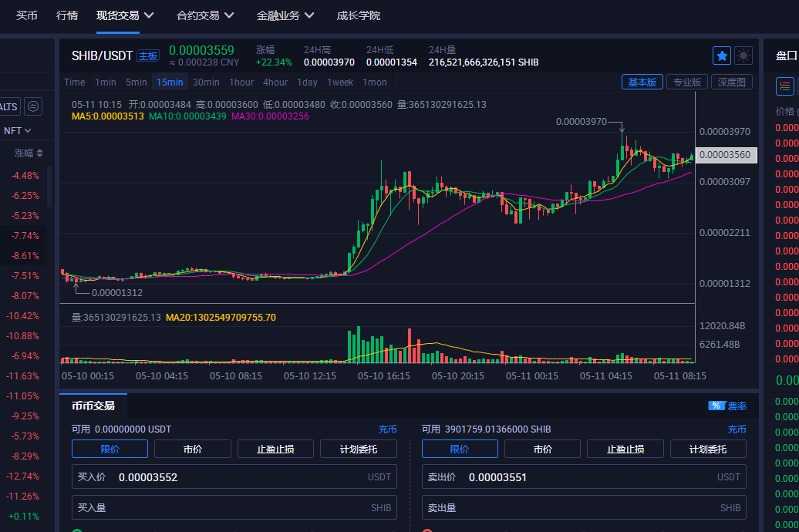Screen dimensions: 799x532
Task: Open the 成长学院 menu item
Action: (x=358, y=15)
